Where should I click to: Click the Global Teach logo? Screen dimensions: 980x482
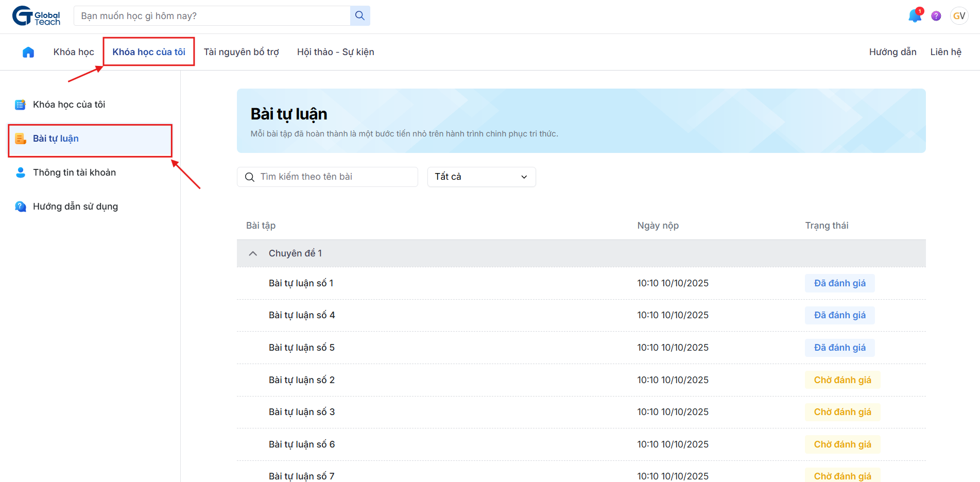click(x=36, y=16)
